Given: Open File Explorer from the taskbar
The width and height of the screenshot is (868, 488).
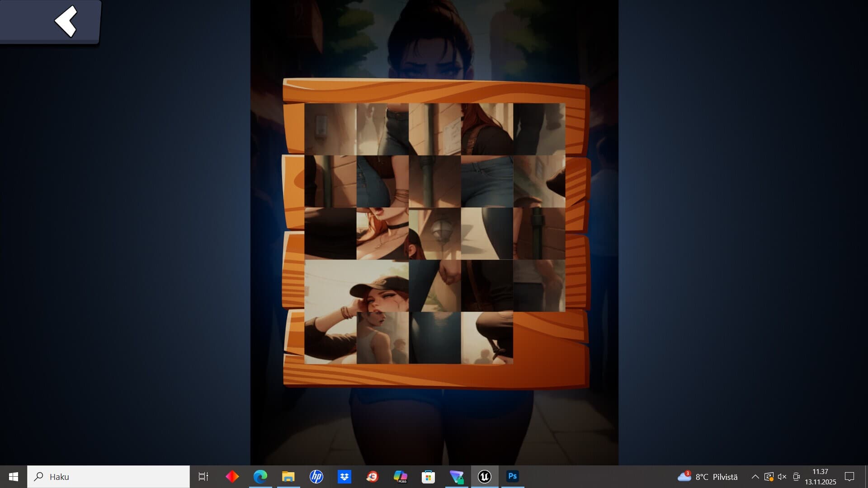Looking at the screenshot, I should 288,476.
